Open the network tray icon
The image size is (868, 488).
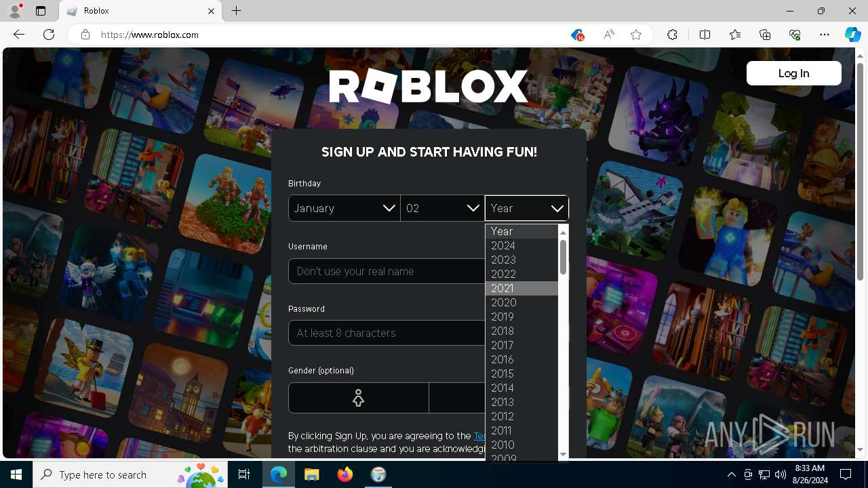[764, 474]
